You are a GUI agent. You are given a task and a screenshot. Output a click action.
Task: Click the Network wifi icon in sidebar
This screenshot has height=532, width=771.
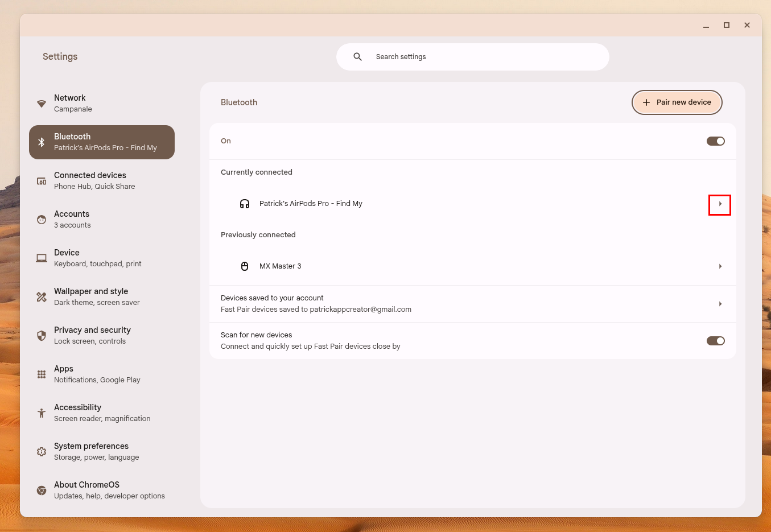(x=42, y=104)
